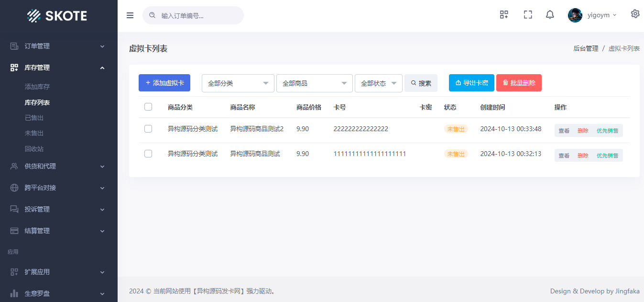Open the notifications bell
This screenshot has height=302, width=644.
click(550, 15)
